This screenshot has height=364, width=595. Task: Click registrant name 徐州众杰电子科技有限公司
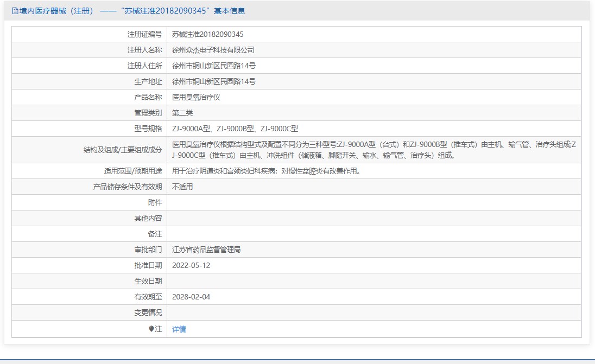213,50
